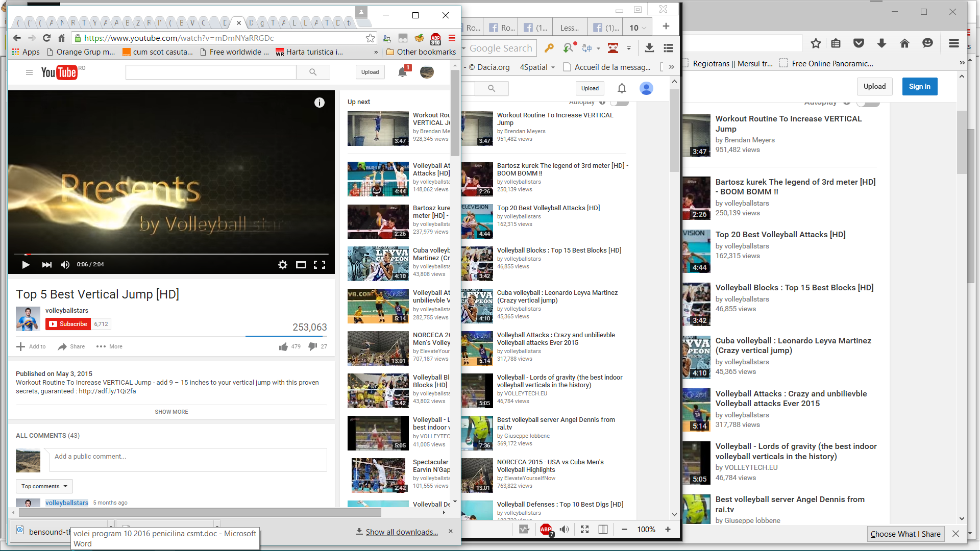Viewport: 980px width, 551px height.
Task: Skip to next video in player
Action: (x=46, y=265)
